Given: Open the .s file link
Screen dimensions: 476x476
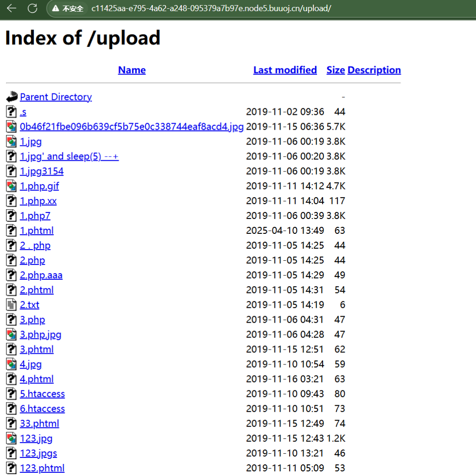Looking at the screenshot, I should (x=23, y=112).
